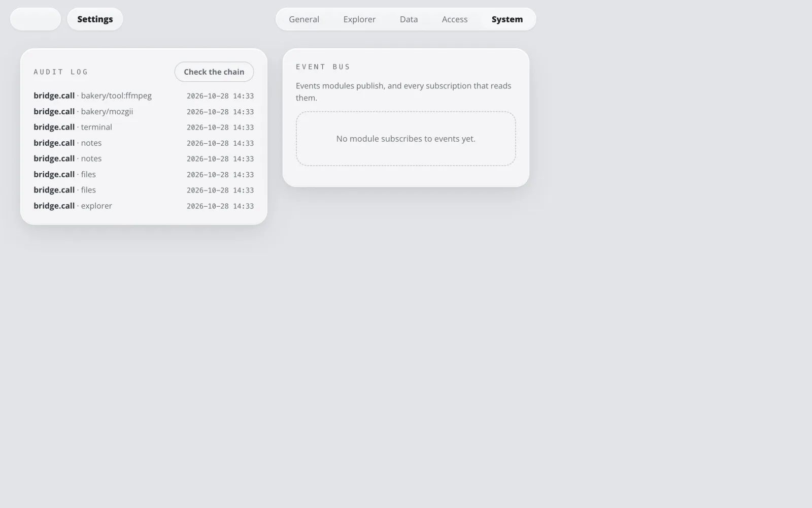Screen dimensions: 812x508
Task: Select the System tab
Action: 507,19
